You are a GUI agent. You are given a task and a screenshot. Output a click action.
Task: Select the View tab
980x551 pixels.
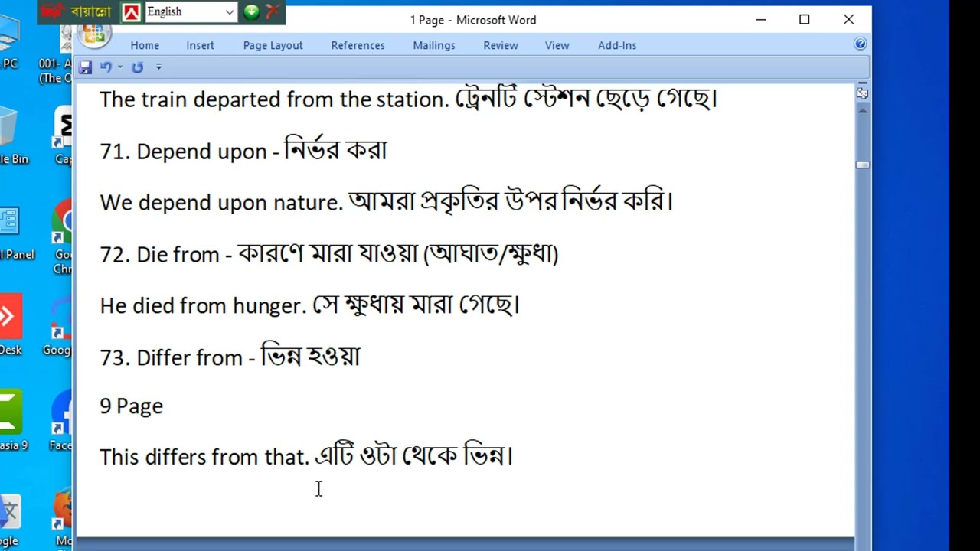[x=557, y=45]
